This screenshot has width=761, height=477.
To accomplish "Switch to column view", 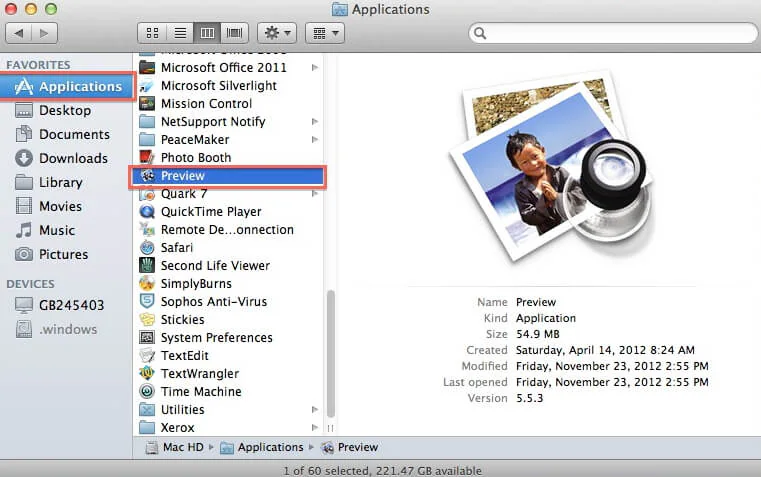I will [207, 33].
